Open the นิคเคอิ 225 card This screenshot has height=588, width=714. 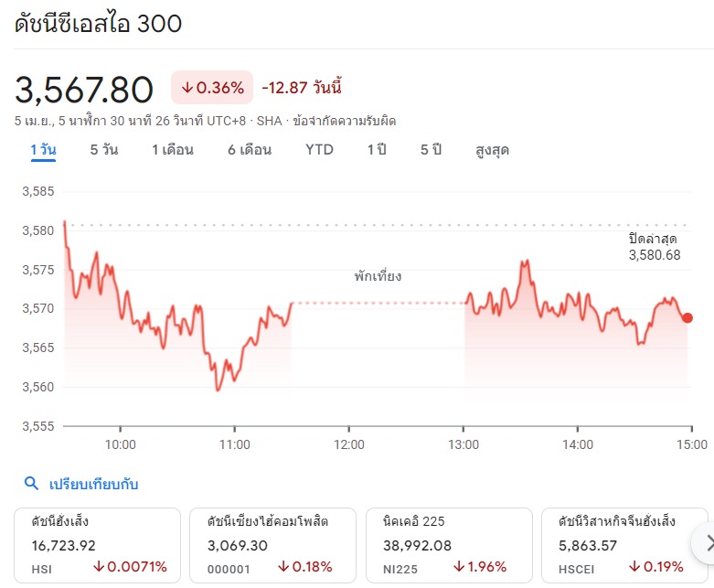[449, 545]
